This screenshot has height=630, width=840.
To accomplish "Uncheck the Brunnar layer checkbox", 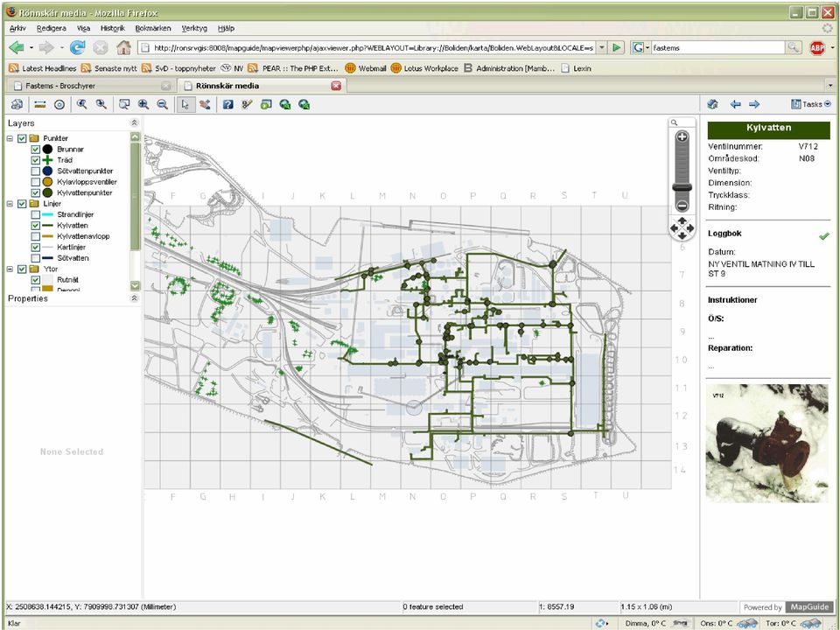I will point(35,150).
